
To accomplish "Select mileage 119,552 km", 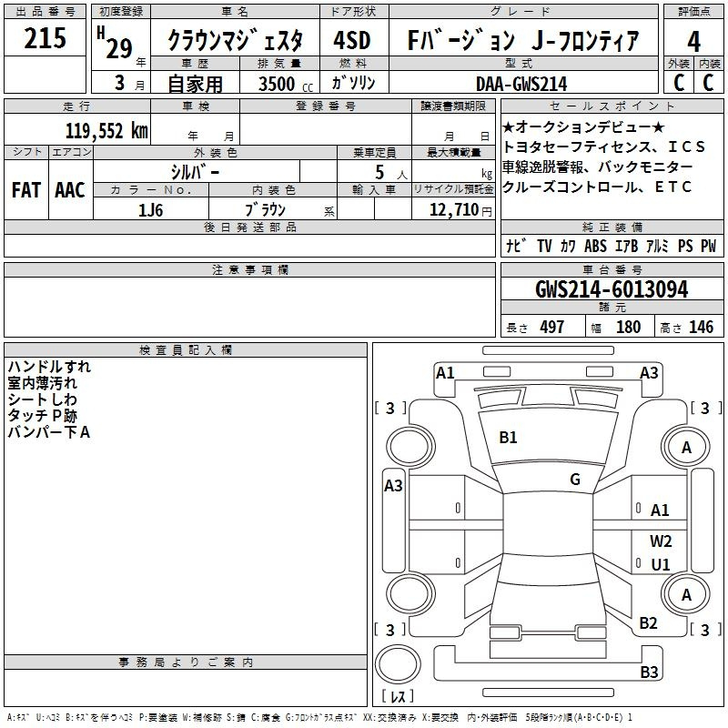I will point(106,131).
